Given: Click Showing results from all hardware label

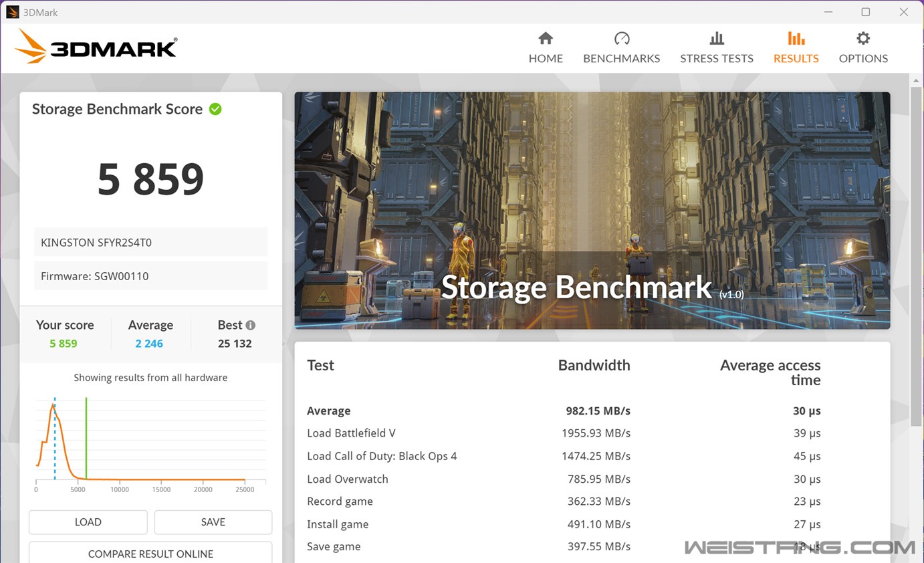Looking at the screenshot, I should click(150, 378).
